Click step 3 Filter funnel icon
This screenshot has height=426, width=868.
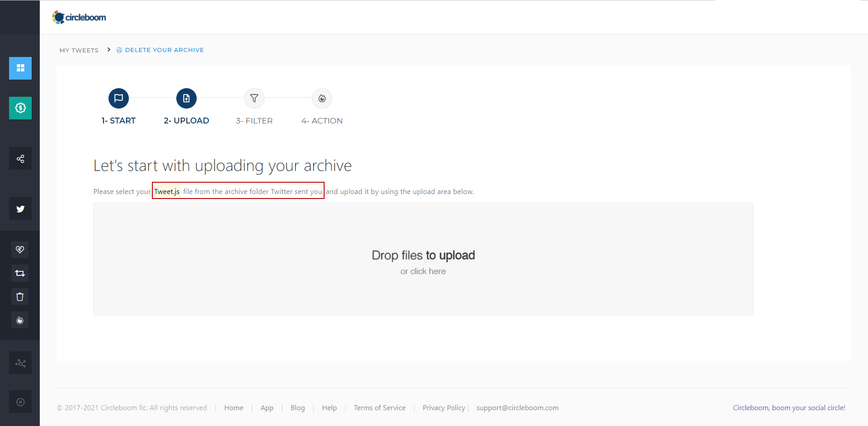pyautogui.click(x=254, y=98)
